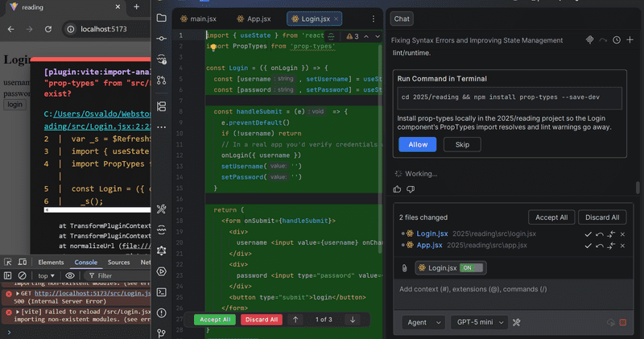Reload the browser page

(x=48, y=29)
